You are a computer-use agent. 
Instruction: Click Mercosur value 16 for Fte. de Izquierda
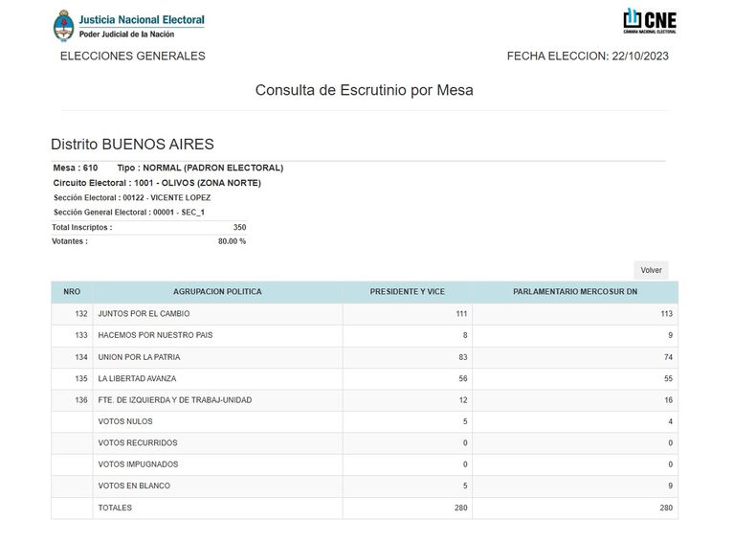(668, 400)
